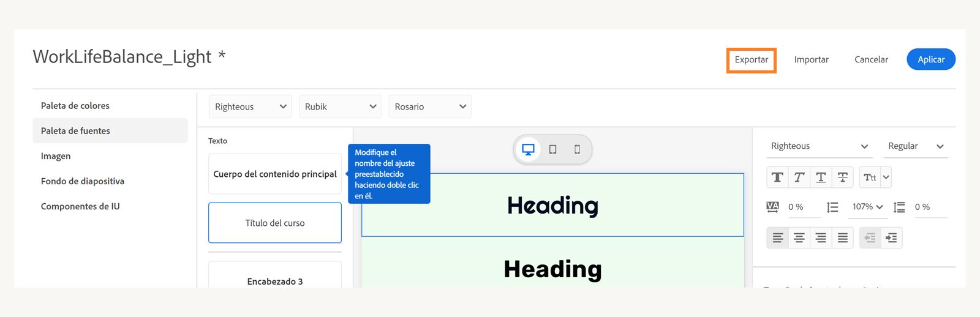Switch to desktop preview mode
Image resolution: width=980 pixels, height=317 pixels.
pyautogui.click(x=528, y=149)
